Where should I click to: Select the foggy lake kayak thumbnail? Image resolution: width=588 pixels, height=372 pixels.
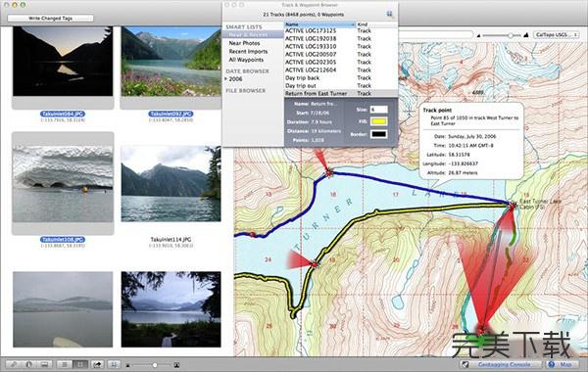pos(63,309)
